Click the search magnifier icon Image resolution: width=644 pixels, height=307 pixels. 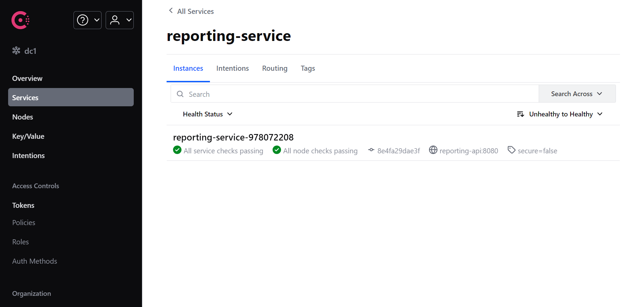coord(180,94)
